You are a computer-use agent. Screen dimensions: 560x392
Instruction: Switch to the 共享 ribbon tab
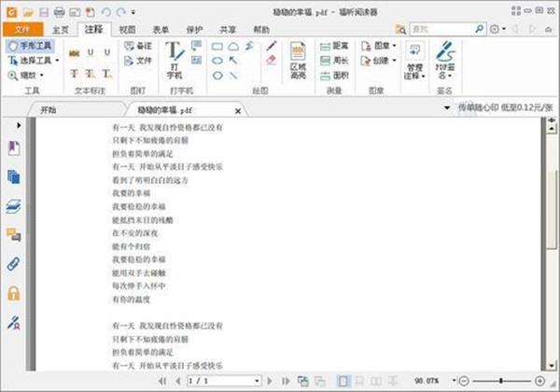click(228, 30)
